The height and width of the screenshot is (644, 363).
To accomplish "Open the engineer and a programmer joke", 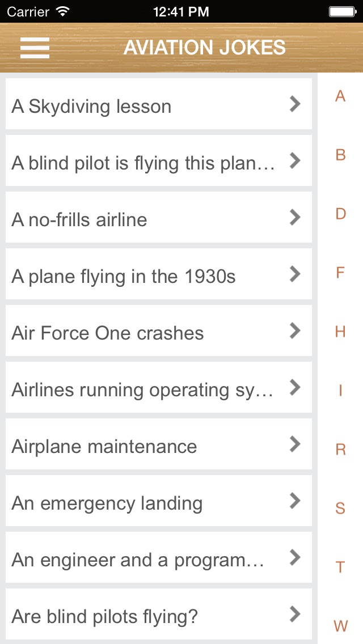I will (138, 560).
